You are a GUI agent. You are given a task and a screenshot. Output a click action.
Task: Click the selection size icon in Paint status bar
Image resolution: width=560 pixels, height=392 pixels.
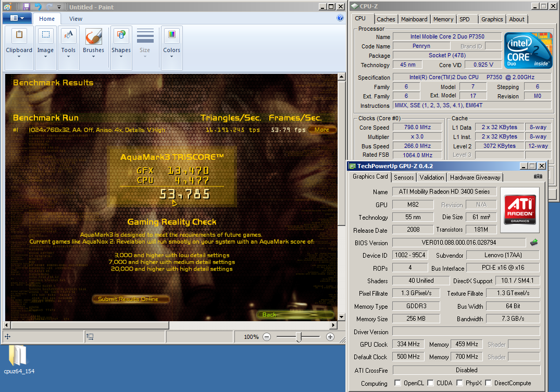pos(90,336)
